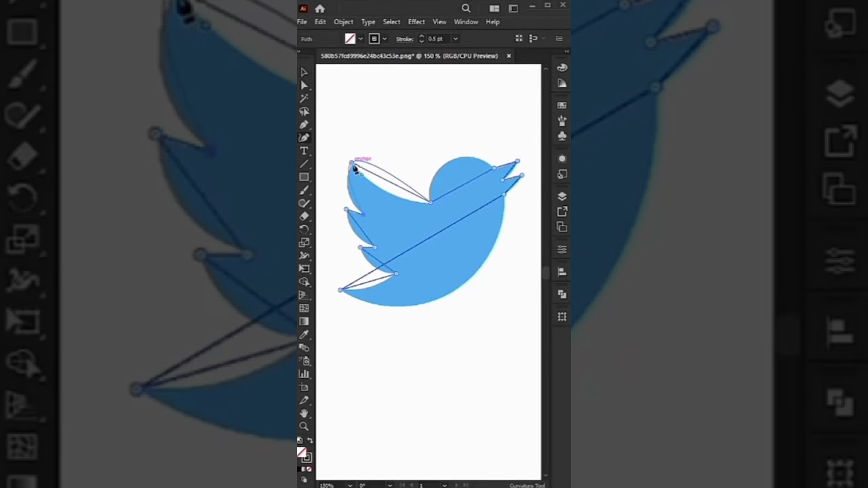Open the File menu

pos(302,22)
